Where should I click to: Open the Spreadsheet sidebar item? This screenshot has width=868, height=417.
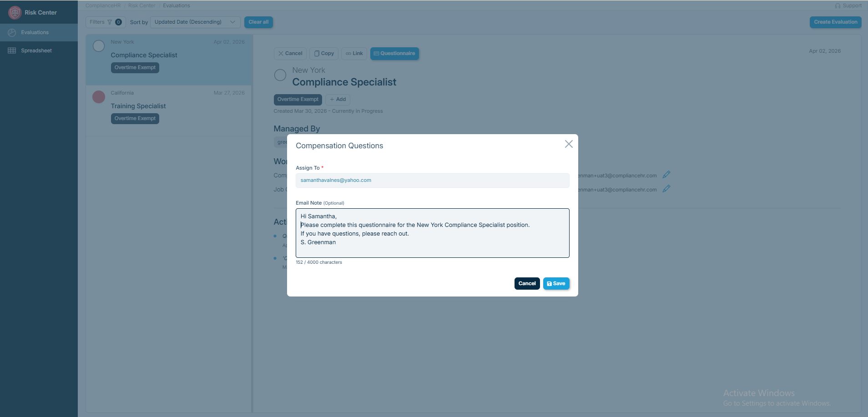point(36,50)
